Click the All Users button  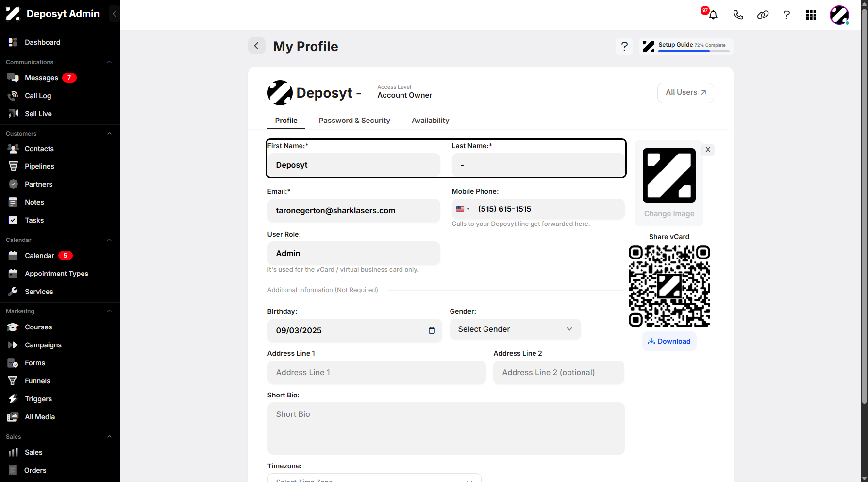tap(685, 92)
